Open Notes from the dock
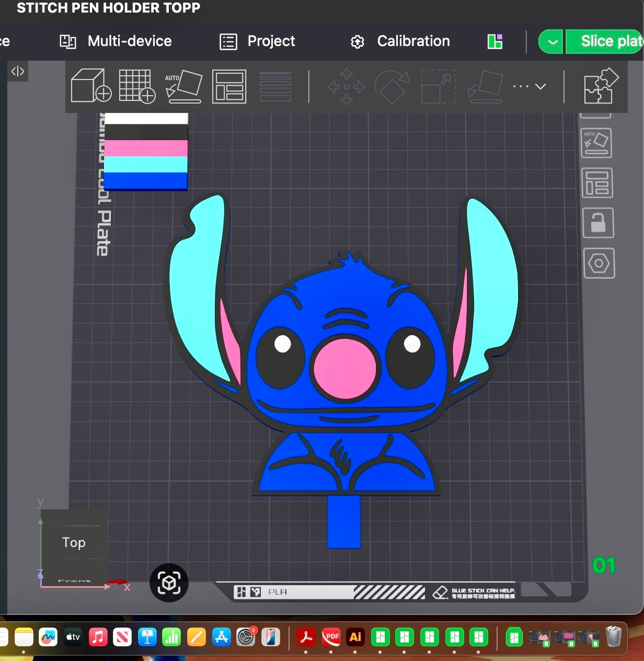The image size is (644, 661). [24, 637]
